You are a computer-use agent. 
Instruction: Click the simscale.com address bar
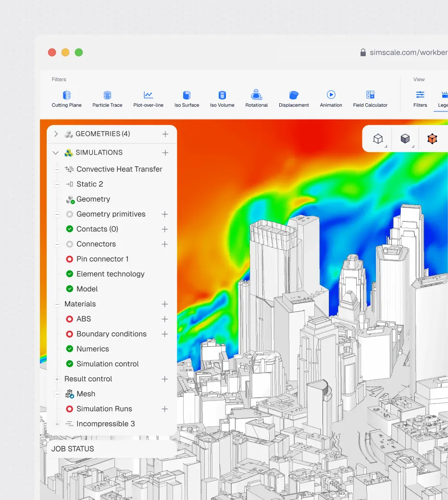409,52
